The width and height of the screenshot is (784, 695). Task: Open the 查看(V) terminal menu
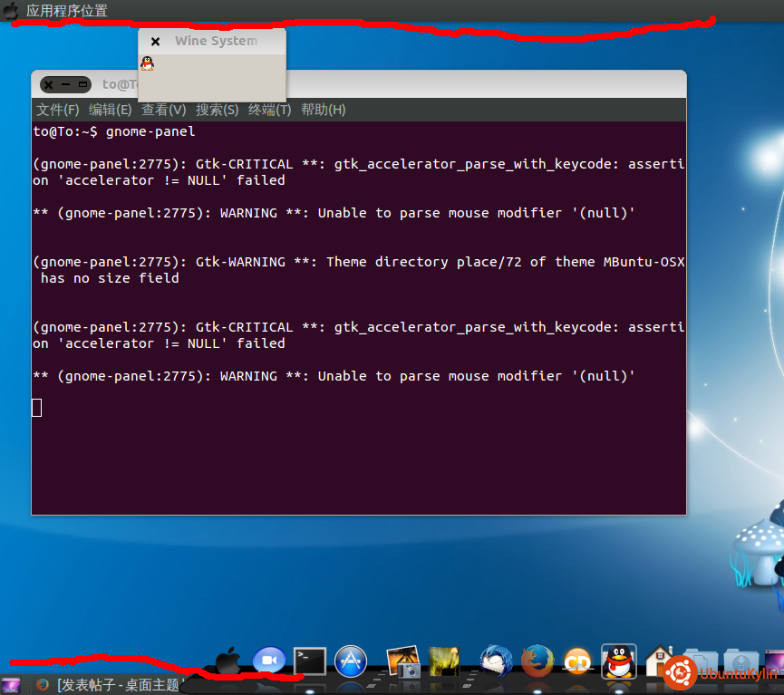pyautogui.click(x=163, y=110)
